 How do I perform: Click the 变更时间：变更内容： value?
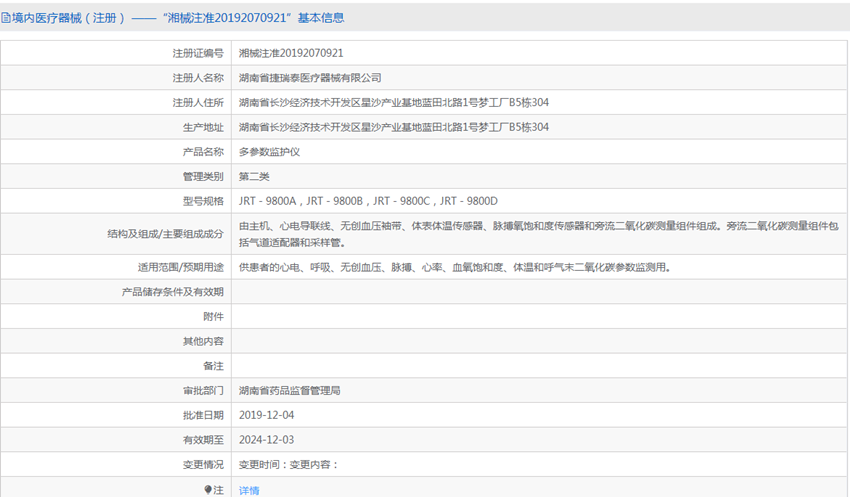click(x=289, y=464)
